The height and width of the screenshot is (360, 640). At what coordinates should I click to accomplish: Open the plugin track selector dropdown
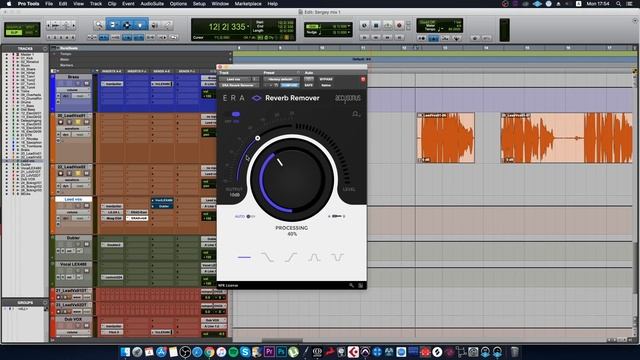(x=239, y=79)
